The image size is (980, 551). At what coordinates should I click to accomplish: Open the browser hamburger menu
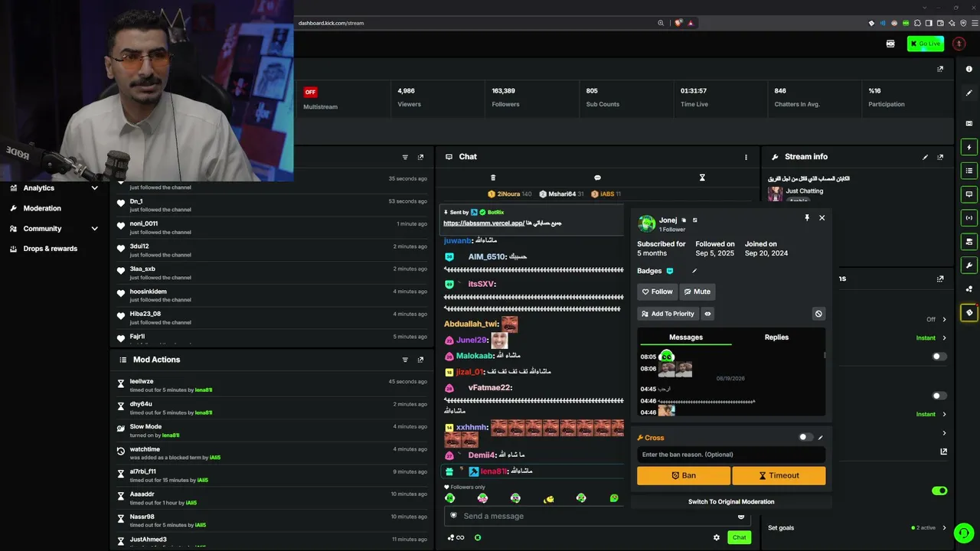pyautogui.click(x=973, y=23)
